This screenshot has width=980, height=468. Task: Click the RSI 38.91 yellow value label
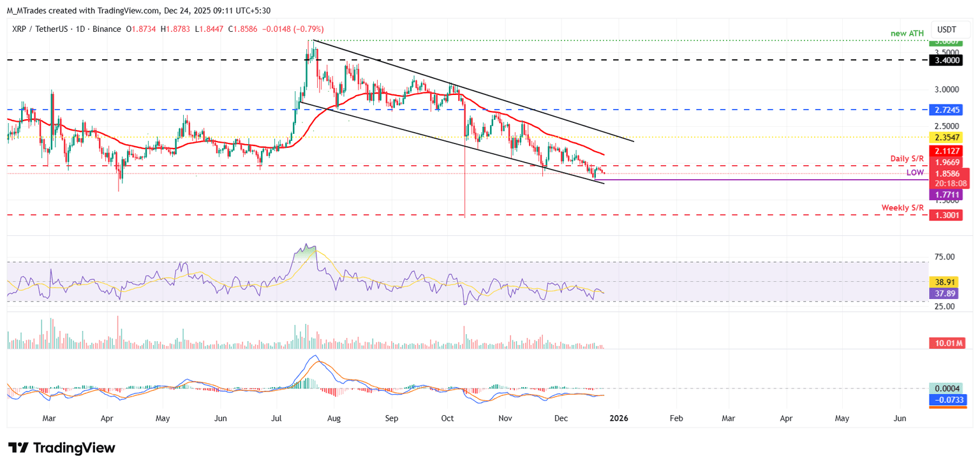coord(946,282)
